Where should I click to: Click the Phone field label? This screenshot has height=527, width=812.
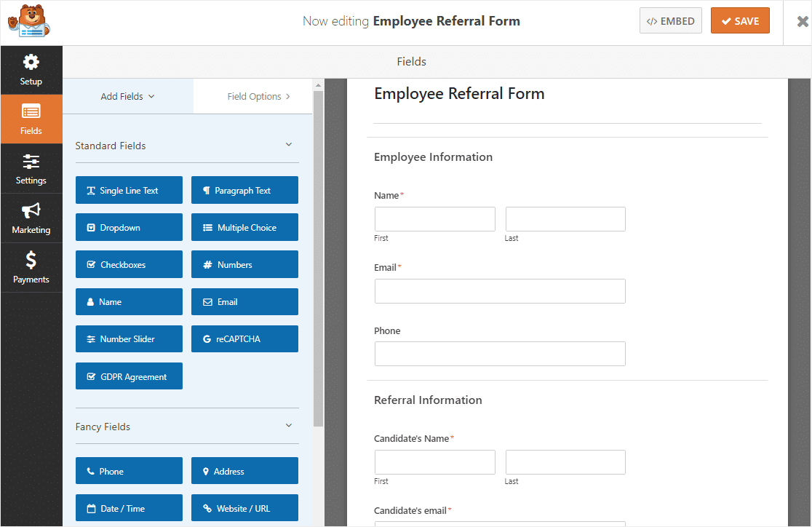387,330
